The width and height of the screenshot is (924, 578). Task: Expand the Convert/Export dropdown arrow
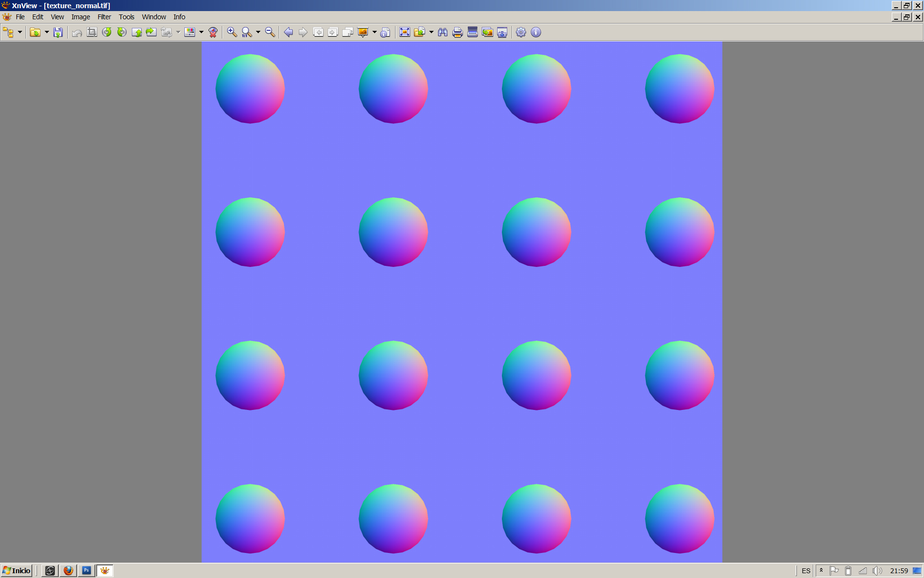(x=431, y=32)
